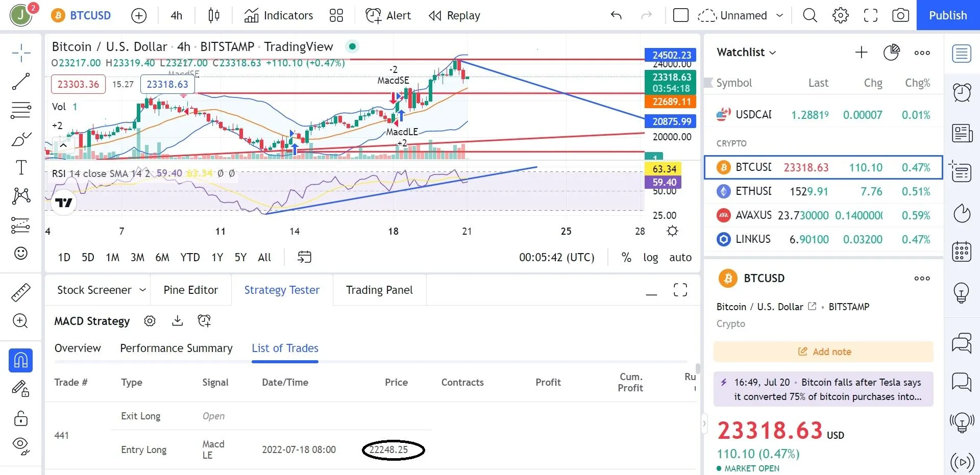
Task: Click the Publish button
Action: click(948, 15)
